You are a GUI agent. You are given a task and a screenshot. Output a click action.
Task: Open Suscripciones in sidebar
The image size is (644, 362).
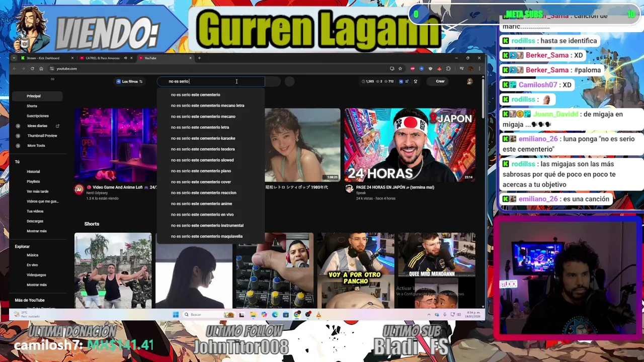(x=38, y=116)
